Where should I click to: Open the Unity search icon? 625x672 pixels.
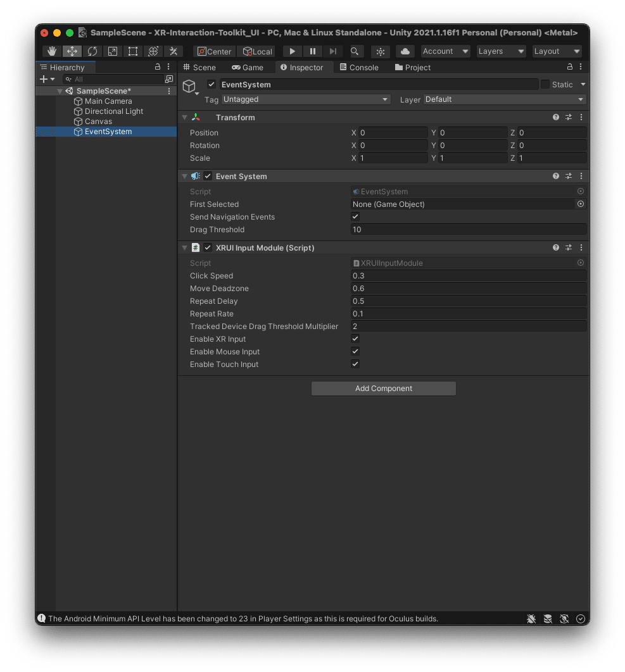[x=355, y=51]
